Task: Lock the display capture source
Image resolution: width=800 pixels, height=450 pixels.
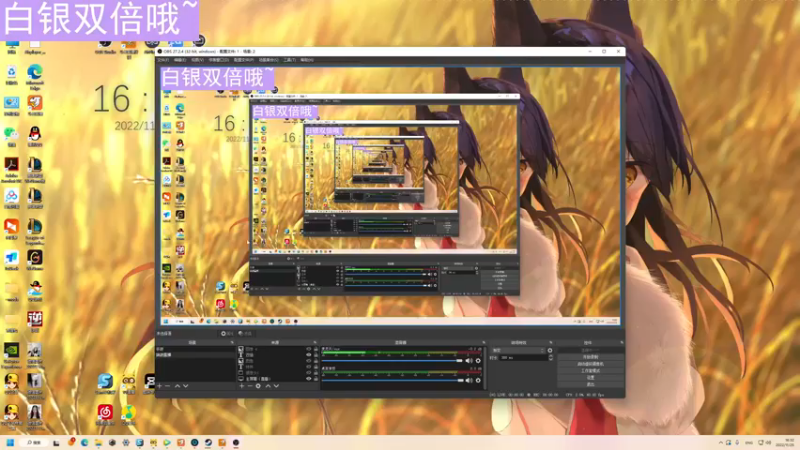Action: point(316,379)
